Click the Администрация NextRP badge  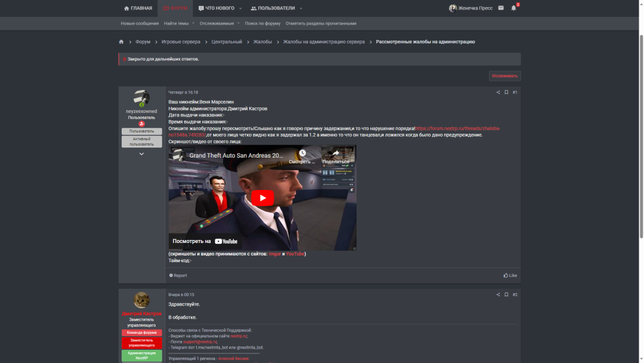point(141,356)
